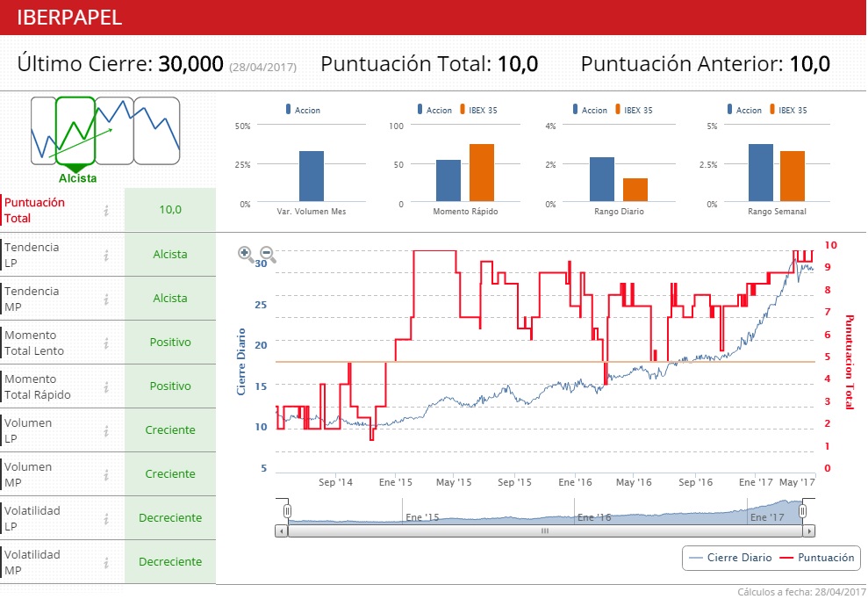This screenshot has height=599, width=868.
Task: Zoom out of the chart with the minus magnifier
Action: (x=268, y=255)
